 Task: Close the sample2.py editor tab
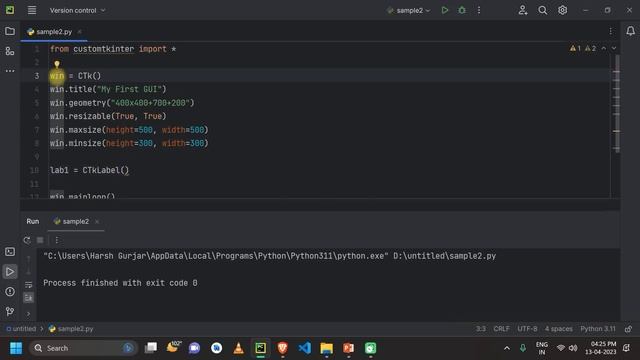(80, 31)
